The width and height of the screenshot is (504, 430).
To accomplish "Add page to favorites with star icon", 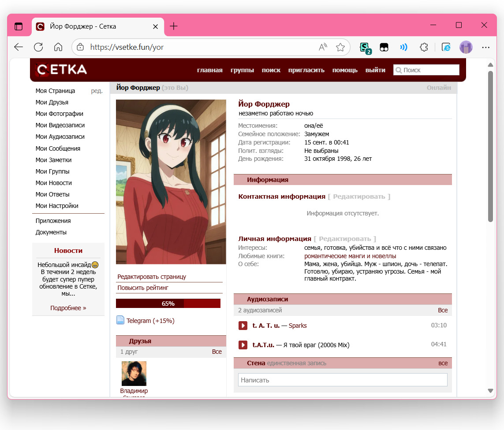I will [x=340, y=47].
